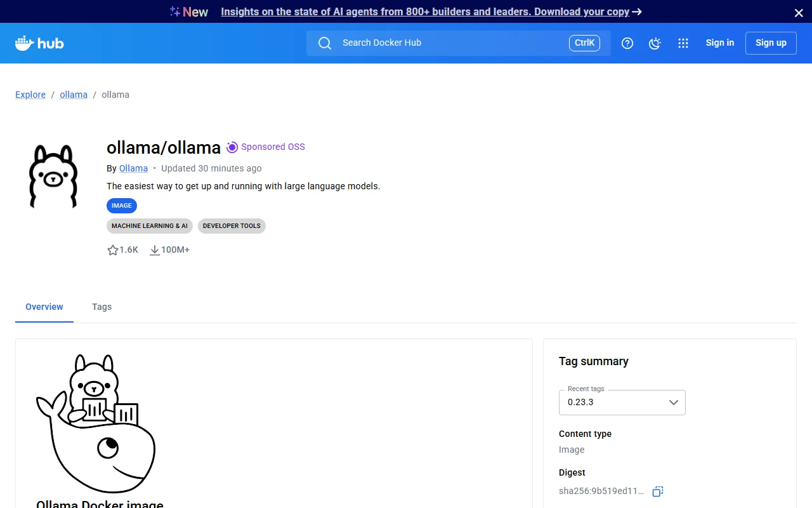Switch to the Overview tab
Viewport: 812px width, 508px height.
[x=44, y=307]
